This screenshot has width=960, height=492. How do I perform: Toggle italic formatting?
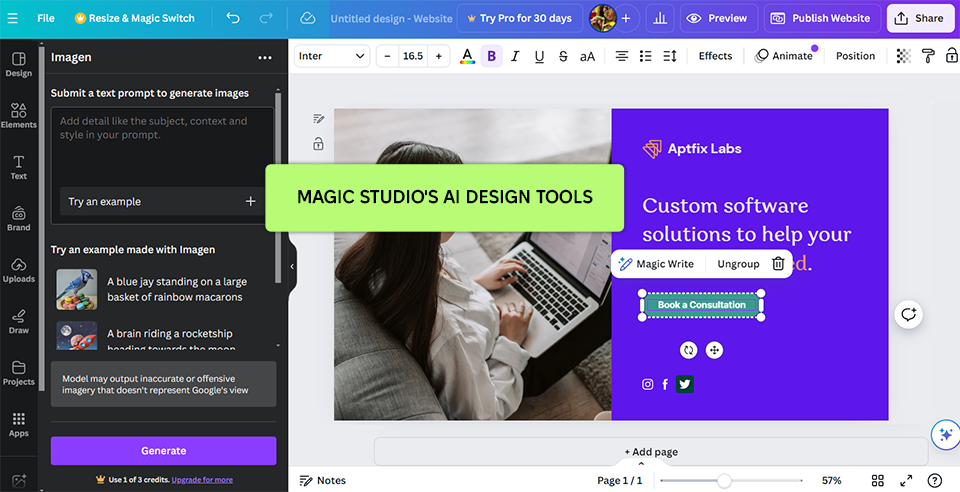515,56
